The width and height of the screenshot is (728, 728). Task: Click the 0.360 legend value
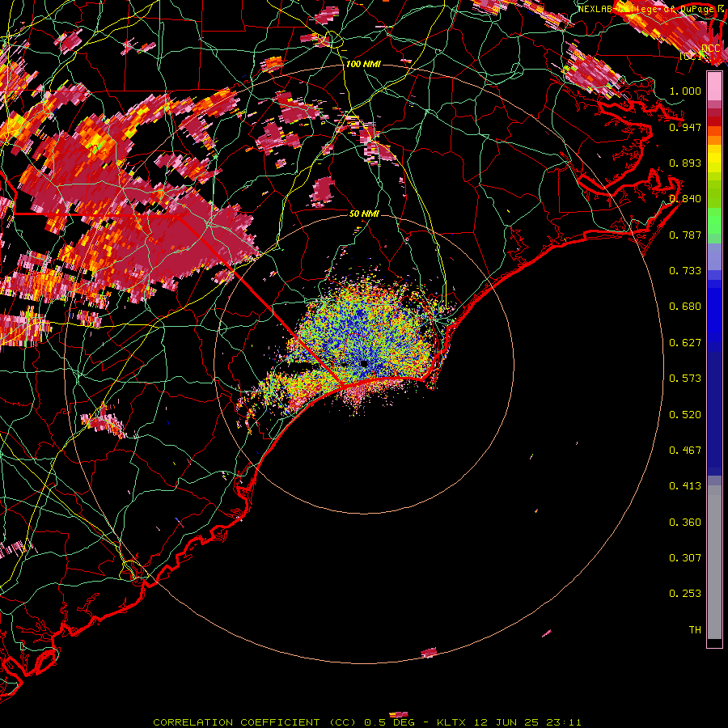pos(685,522)
